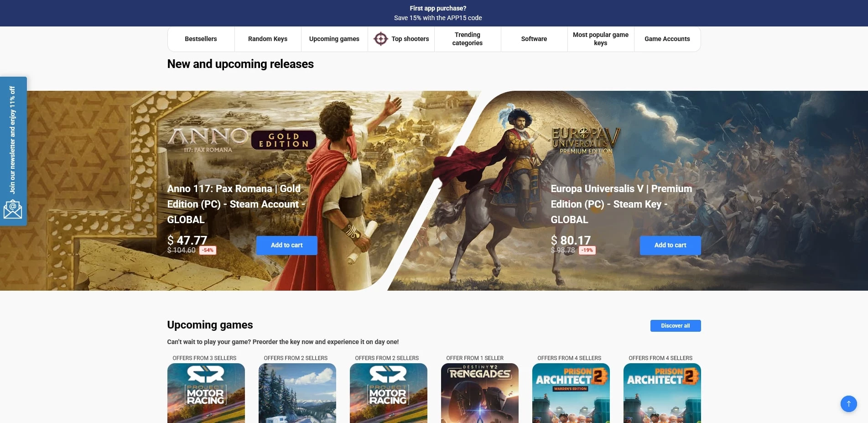Open the Destiny 2 Renegades thumbnail

(x=479, y=393)
